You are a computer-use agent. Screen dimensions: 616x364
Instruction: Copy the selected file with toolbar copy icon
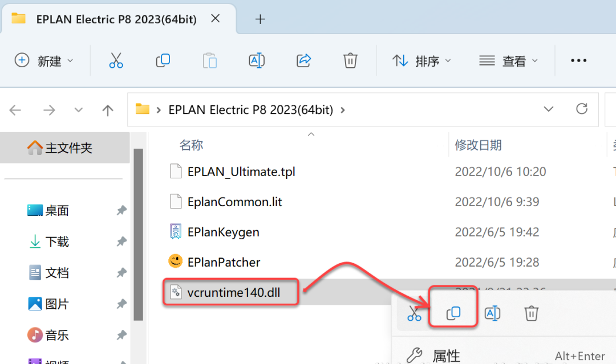(x=163, y=60)
